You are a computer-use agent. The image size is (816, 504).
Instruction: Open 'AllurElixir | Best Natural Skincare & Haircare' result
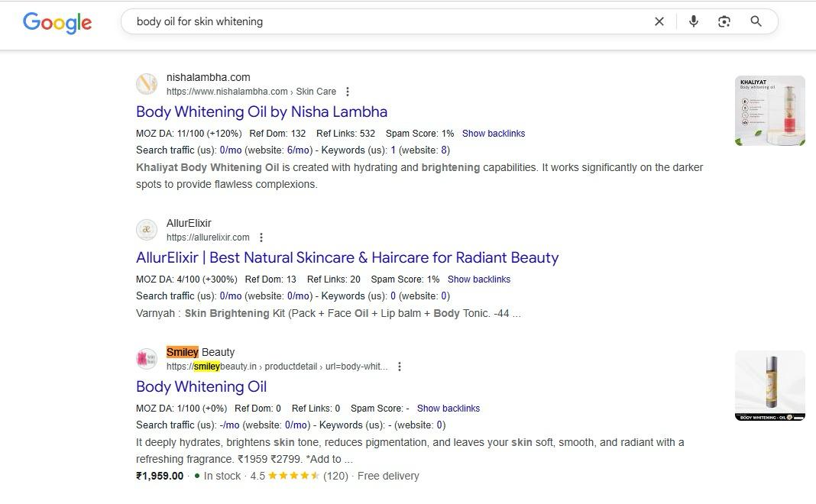[x=347, y=257]
